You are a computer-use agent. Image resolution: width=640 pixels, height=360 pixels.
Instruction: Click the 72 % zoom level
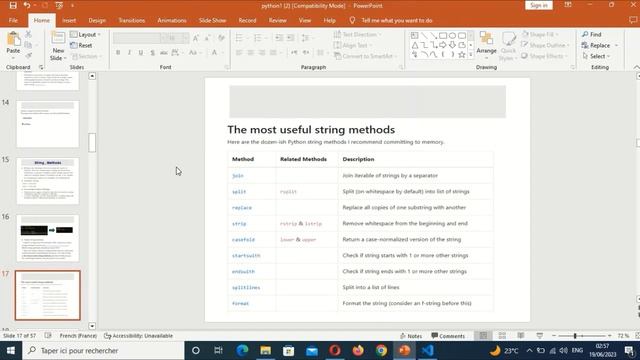(x=623, y=336)
